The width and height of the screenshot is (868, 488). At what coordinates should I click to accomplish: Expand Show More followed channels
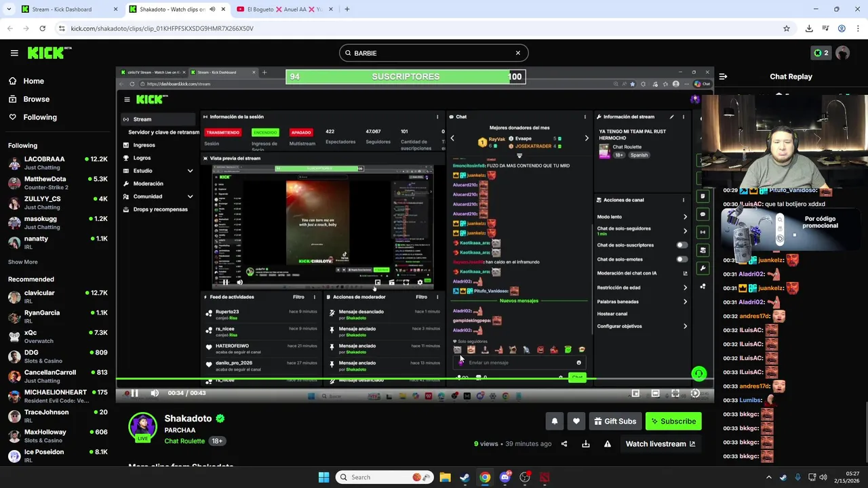point(22,262)
